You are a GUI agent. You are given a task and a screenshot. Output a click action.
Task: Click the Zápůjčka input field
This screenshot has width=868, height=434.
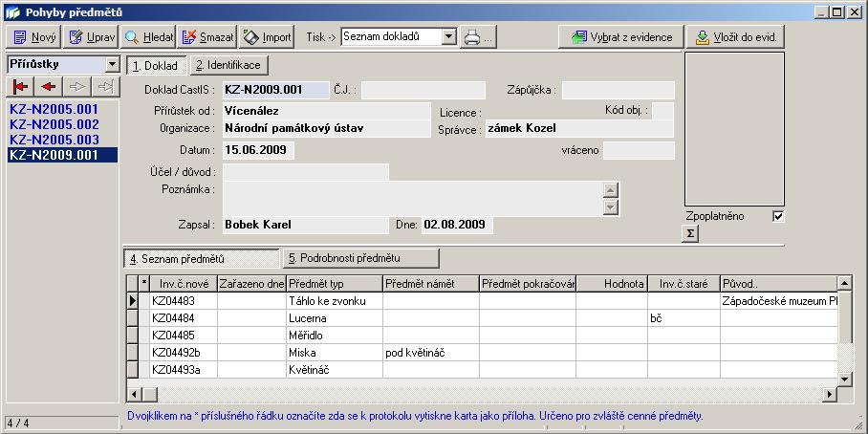pyautogui.click(x=618, y=90)
